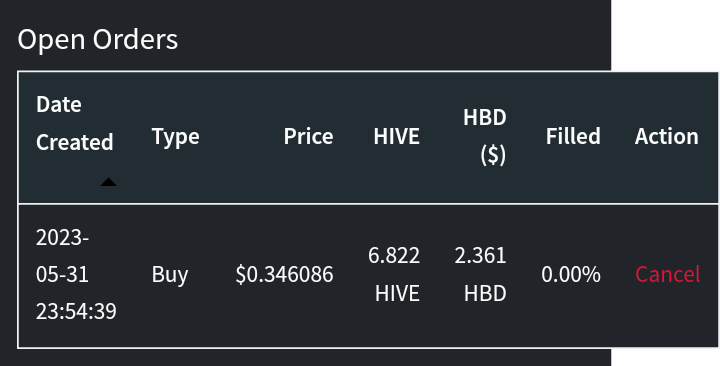The image size is (720, 366).
Task: Click the Open Orders heading
Action: pos(97,39)
